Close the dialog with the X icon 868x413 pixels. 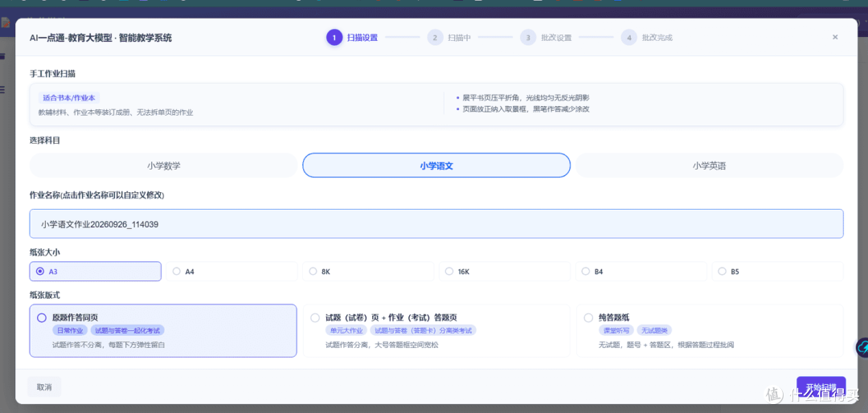click(835, 37)
